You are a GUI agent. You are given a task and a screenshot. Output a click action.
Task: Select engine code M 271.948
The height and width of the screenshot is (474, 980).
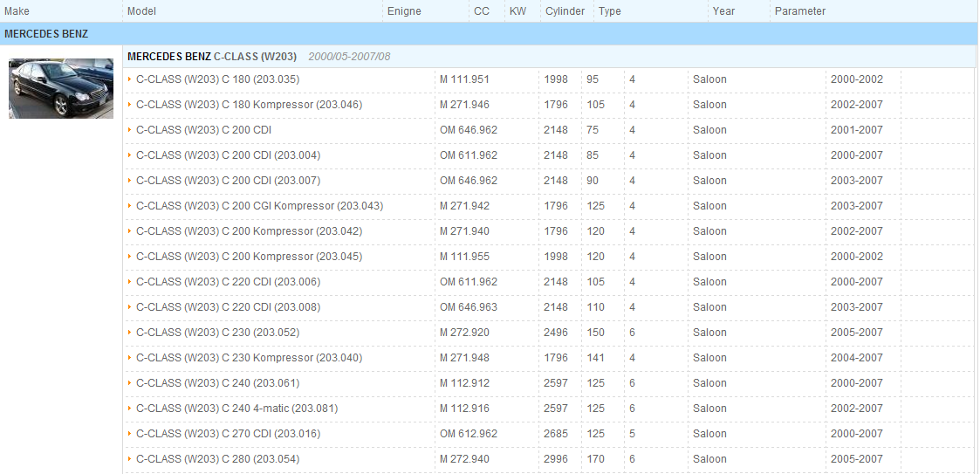pos(464,358)
